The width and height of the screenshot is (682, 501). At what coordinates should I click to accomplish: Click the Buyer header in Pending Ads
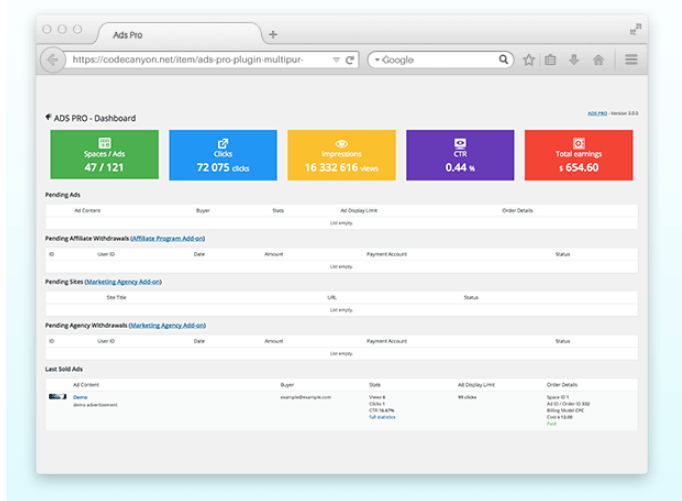click(x=203, y=210)
